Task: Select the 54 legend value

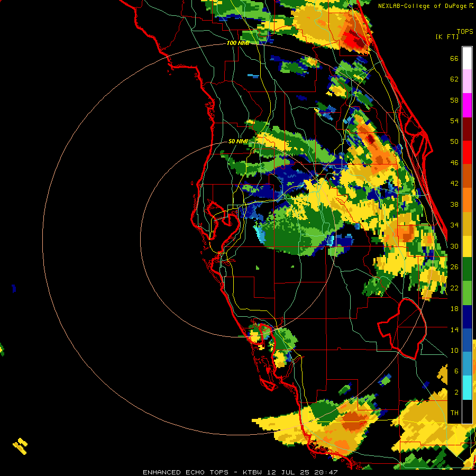Action: (454, 121)
